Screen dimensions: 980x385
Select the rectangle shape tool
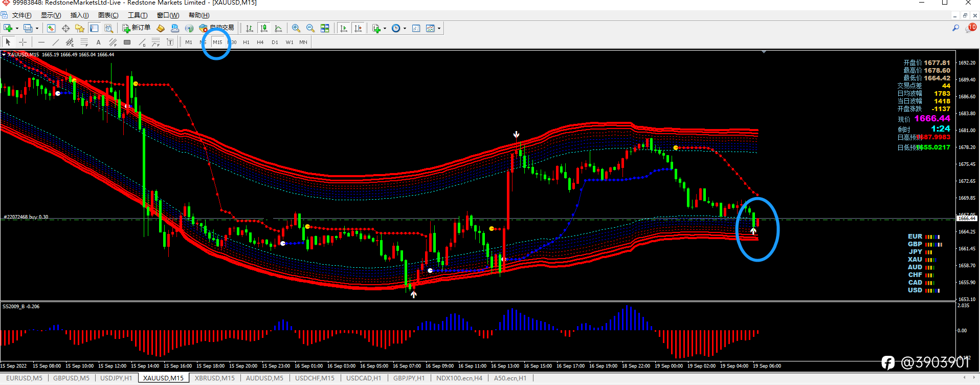click(x=127, y=42)
